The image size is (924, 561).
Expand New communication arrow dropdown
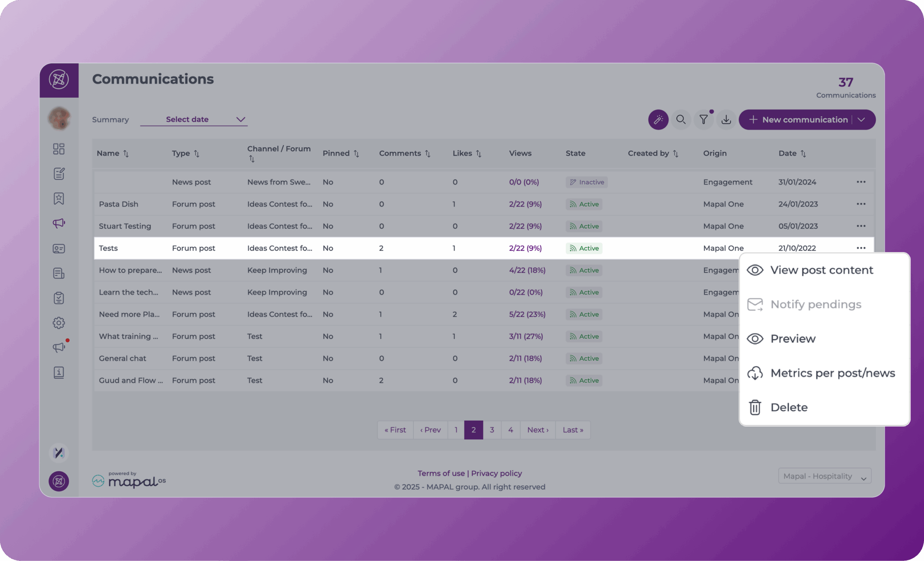pyautogui.click(x=862, y=120)
